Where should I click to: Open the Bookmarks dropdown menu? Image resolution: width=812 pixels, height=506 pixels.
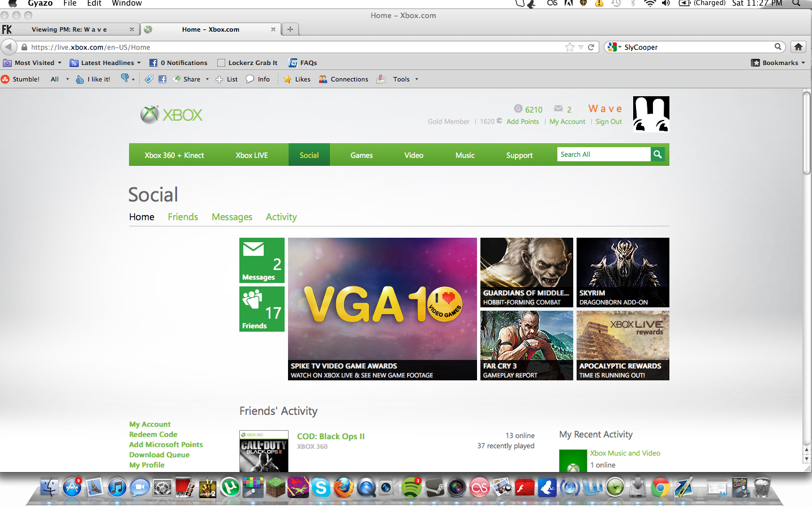pos(778,63)
